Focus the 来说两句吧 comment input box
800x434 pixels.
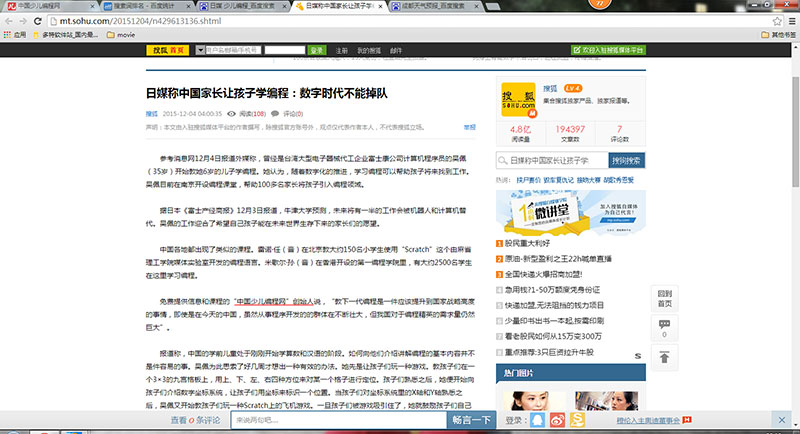339,420
